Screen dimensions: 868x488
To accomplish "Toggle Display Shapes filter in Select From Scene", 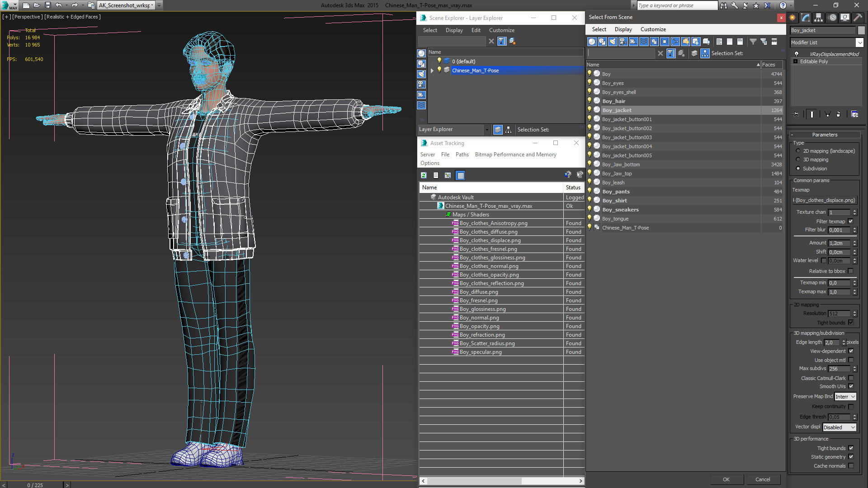I will pos(602,42).
